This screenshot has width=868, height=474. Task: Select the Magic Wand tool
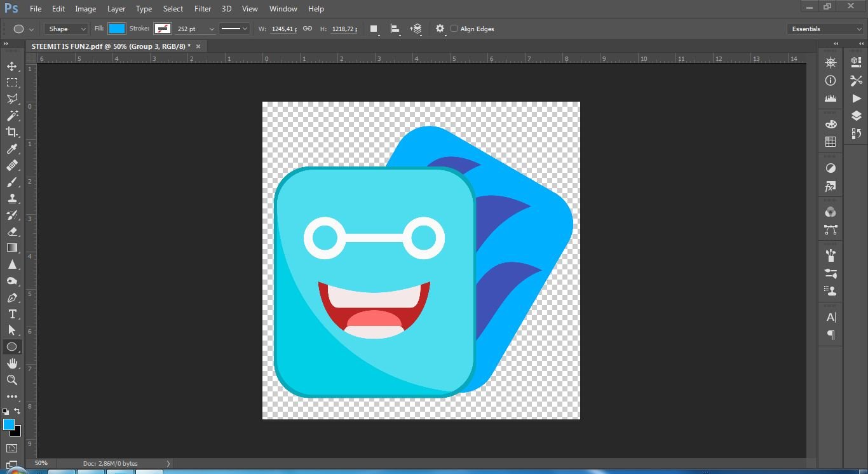[12, 116]
